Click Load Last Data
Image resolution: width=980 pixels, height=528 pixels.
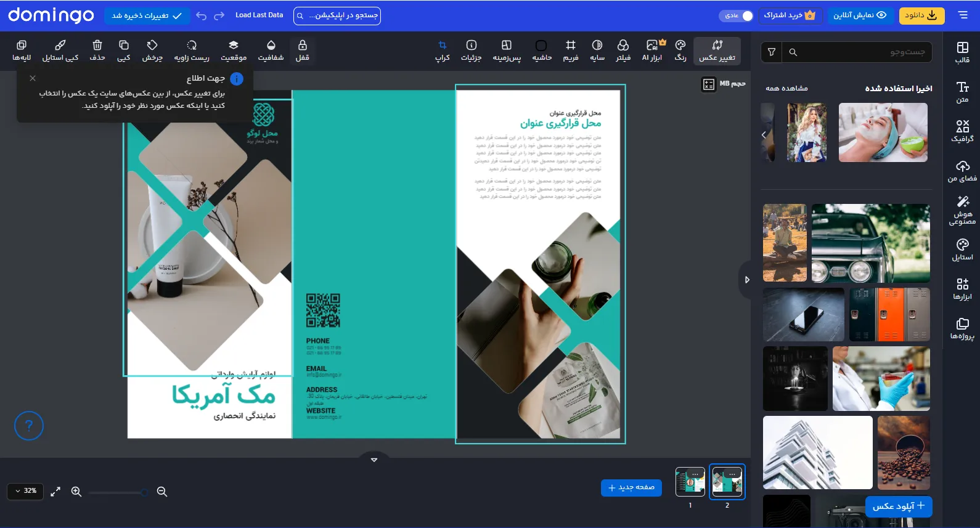point(259,15)
